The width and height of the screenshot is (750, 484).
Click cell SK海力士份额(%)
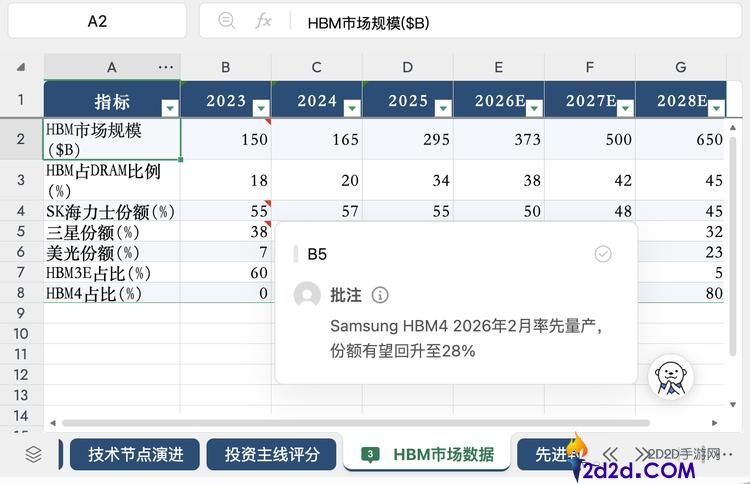click(x=112, y=210)
